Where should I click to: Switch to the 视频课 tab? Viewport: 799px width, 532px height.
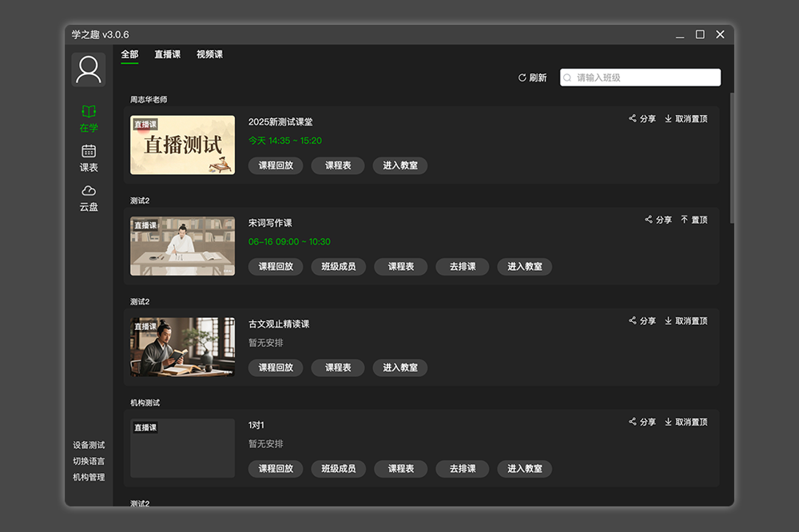[209, 54]
